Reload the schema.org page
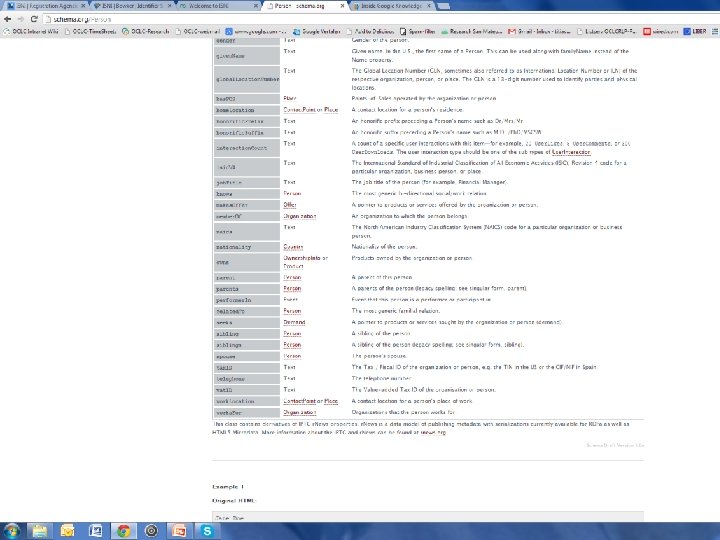Screen dimensions: 720x540 pos(34,19)
